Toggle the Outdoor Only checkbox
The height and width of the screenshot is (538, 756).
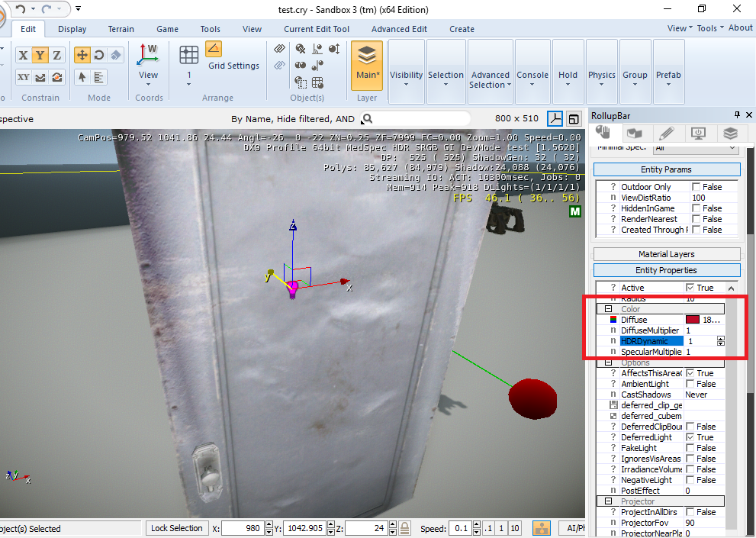point(696,187)
